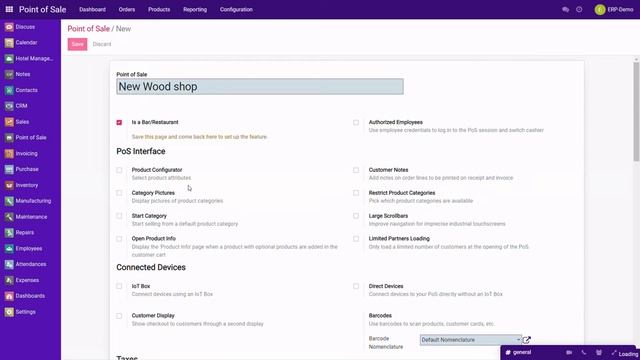Enable Limited Partners Loading checkbox
The image size is (640, 360).
[x=356, y=239]
